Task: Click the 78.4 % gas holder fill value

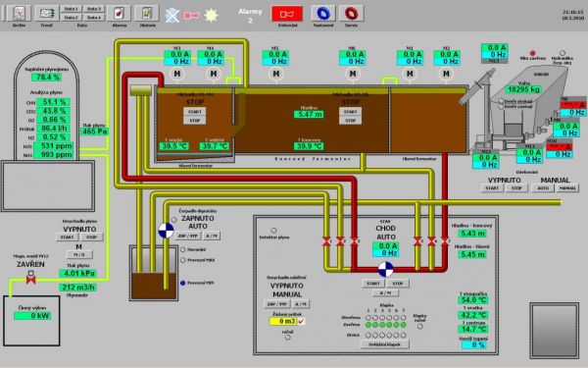Action: (x=46, y=78)
